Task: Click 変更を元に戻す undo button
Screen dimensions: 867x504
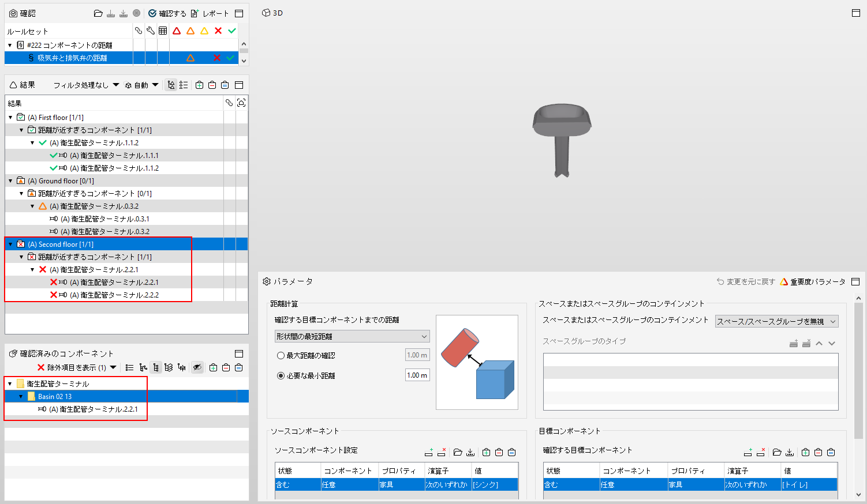Action: tap(746, 281)
